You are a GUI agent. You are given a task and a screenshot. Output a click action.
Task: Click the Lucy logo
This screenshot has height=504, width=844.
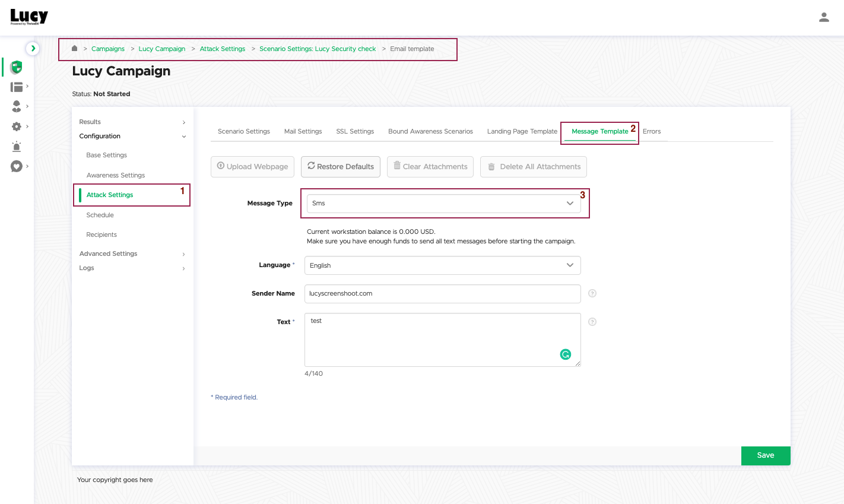(x=29, y=17)
